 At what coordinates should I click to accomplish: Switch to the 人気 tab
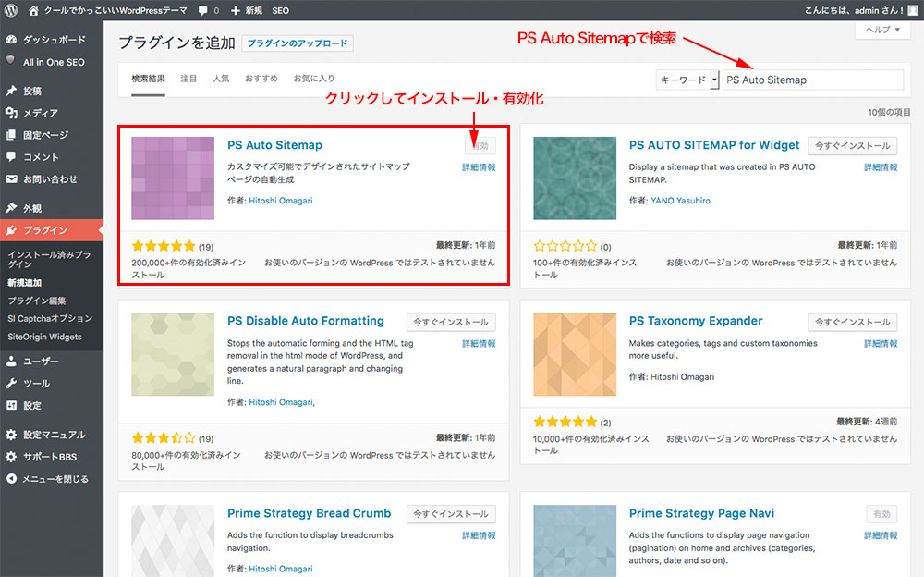(221, 79)
